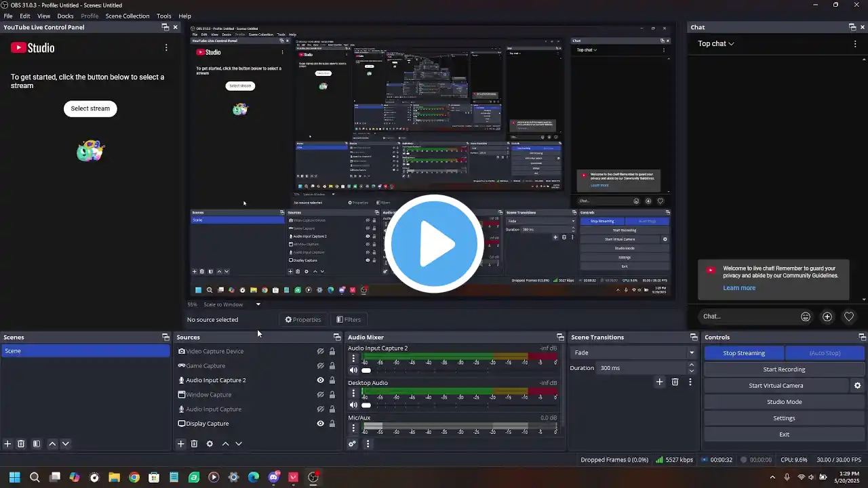Screen dimensions: 868x488
Task: Open Audio Input Capture 2 options dots
Action: (x=353, y=359)
